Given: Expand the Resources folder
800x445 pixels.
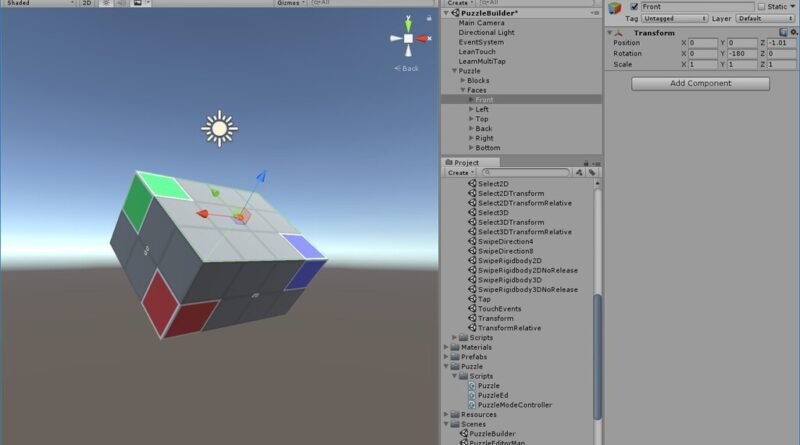Looking at the screenshot, I should 446,415.
